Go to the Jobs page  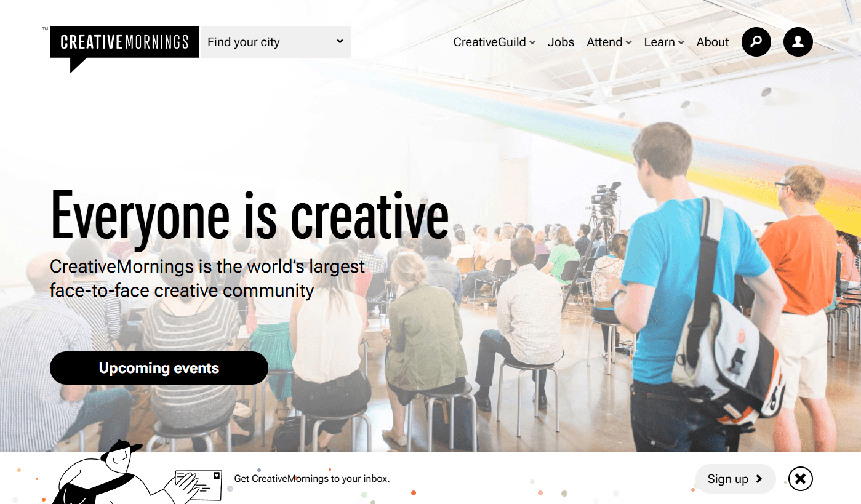point(561,42)
